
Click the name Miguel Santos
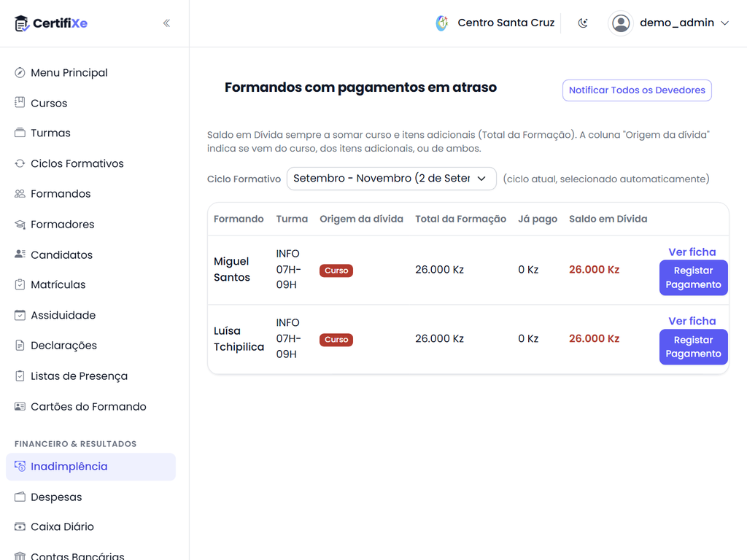[x=231, y=269]
